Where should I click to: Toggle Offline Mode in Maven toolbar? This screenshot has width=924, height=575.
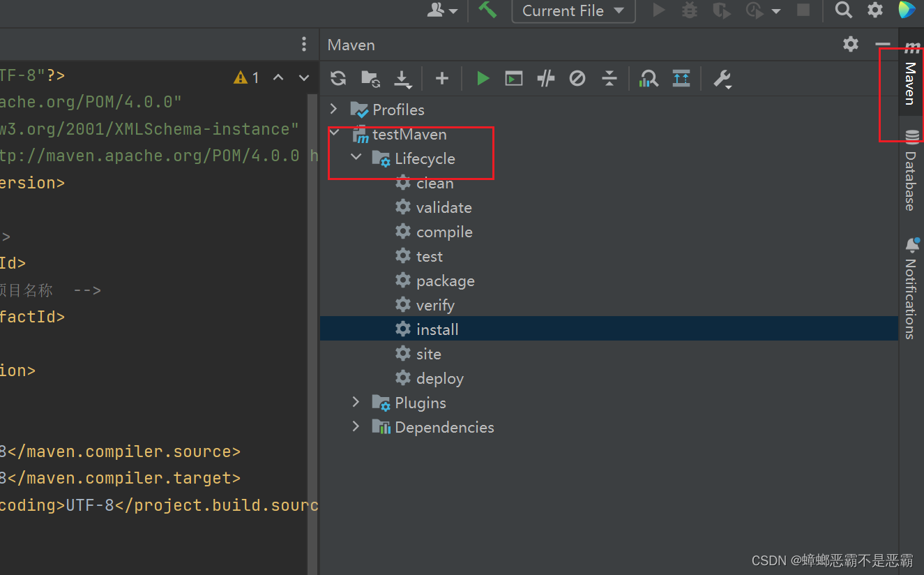[545, 78]
